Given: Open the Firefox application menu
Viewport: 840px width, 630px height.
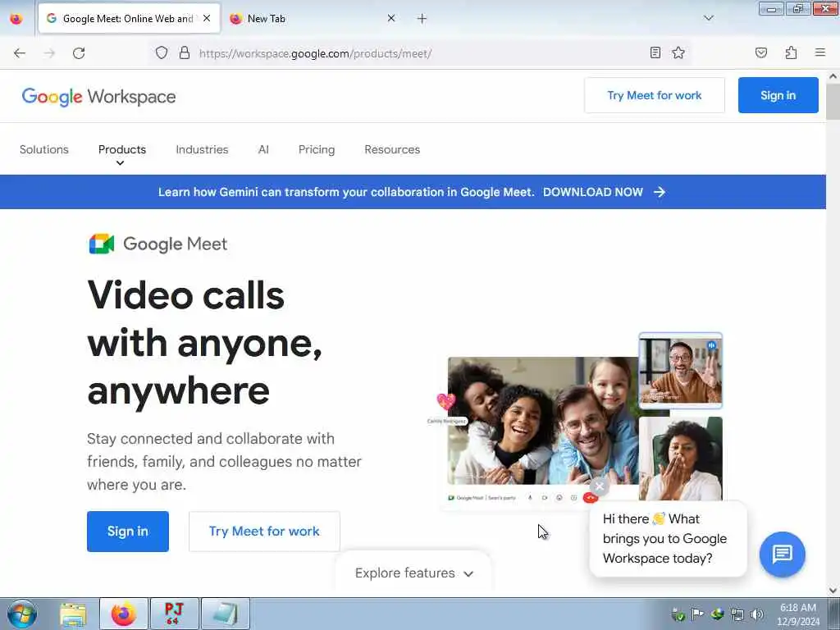Looking at the screenshot, I should 819,52.
